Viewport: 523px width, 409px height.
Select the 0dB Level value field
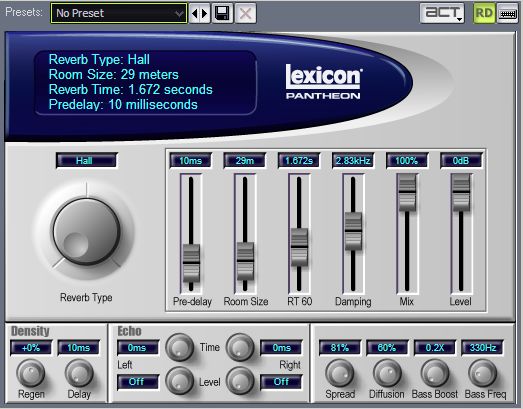(x=461, y=160)
